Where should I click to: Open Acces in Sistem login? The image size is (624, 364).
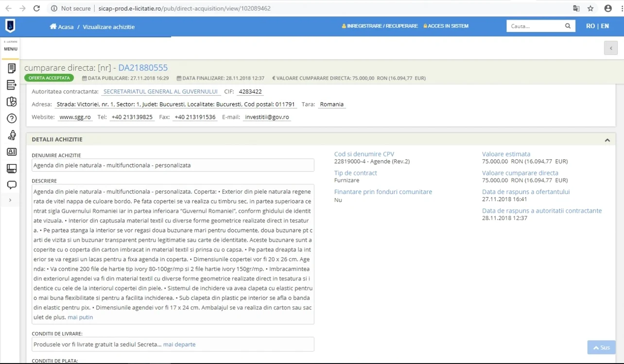click(446, 26)
